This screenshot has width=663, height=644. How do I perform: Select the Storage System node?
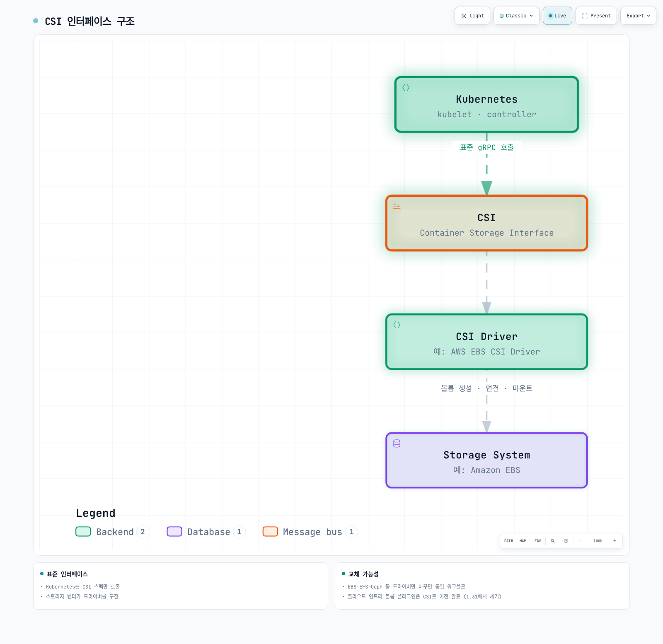click(x=486, y=460)
